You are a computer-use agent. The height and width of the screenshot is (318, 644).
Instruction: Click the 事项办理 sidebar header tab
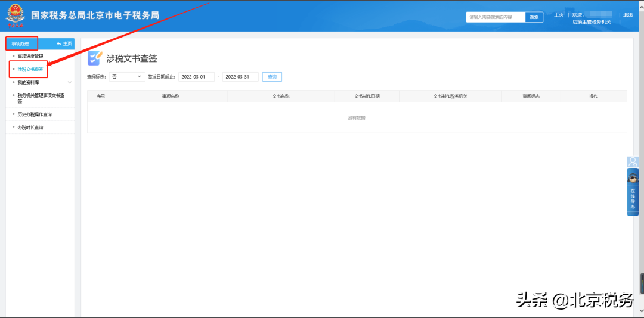coord(21,43)
